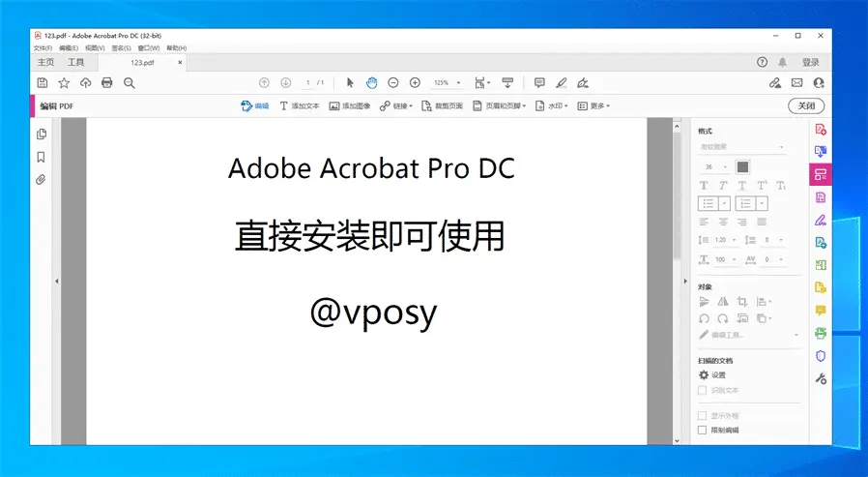Image resolution: width=868 pixels, height=477 pixels.
Task: Toggle the 显示外框 checkbox
Action: [x=703, y=415]
